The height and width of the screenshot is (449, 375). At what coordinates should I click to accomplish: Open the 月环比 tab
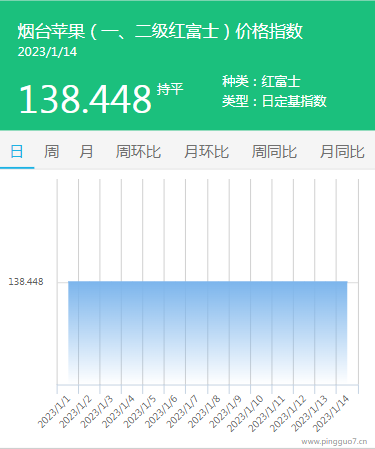[206, 152]
